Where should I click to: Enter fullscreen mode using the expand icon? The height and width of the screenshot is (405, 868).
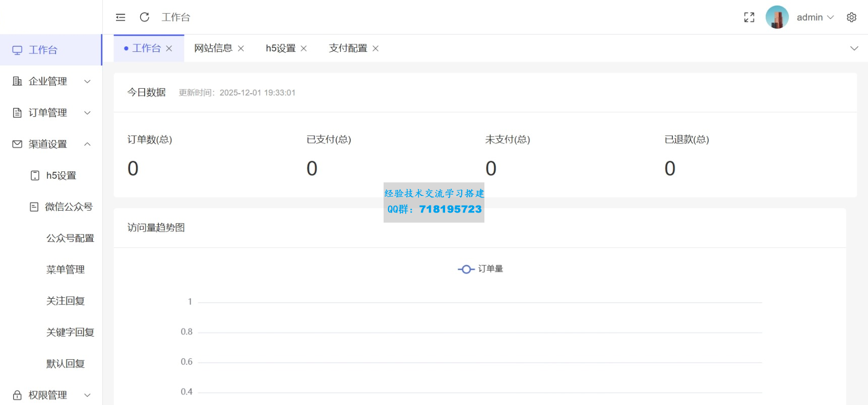tap(749, 17)
